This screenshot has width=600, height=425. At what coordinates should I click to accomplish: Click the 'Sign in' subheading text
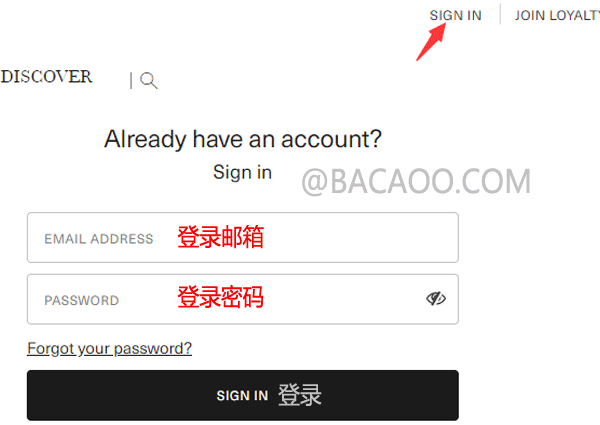(x=243, y=172)
